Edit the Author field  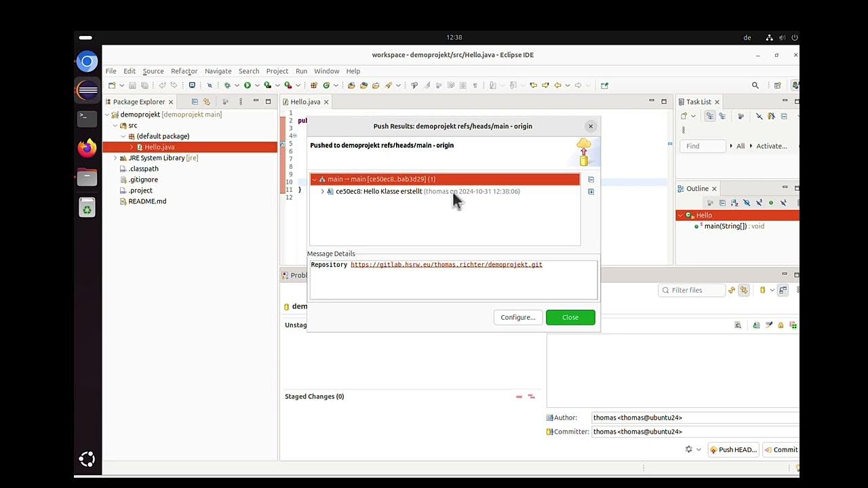point(695,418)
